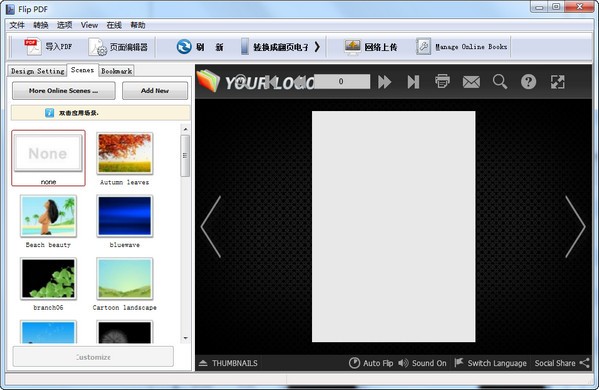Image resolution: width=599 pixels, height=390 pixels.
Task: Select the Autumn leaves scene
Action: coord(125,159)
